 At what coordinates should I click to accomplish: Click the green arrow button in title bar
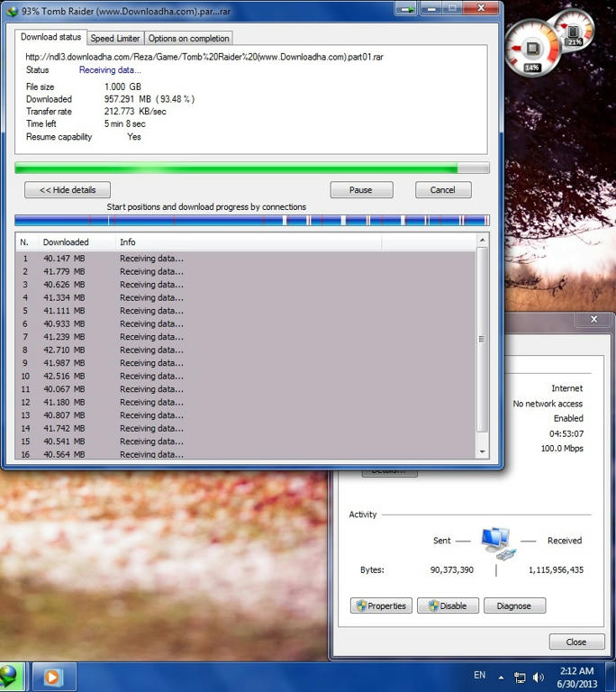406,8
